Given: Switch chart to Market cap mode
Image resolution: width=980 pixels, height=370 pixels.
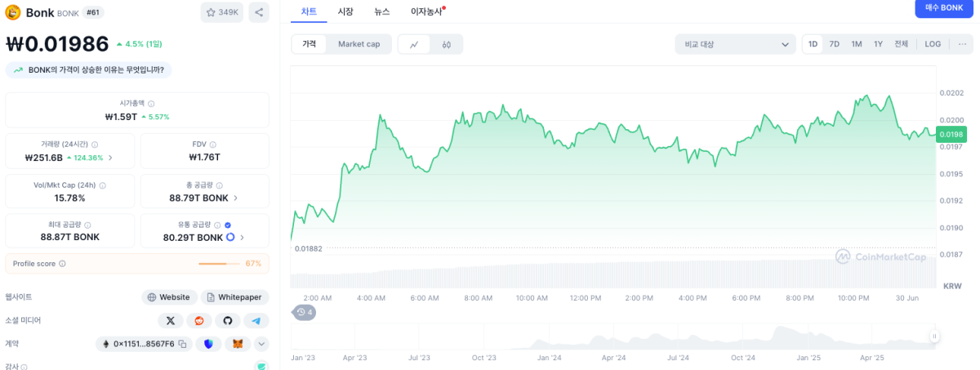Looking at the screenshot, I should click(x=359, y=44).
